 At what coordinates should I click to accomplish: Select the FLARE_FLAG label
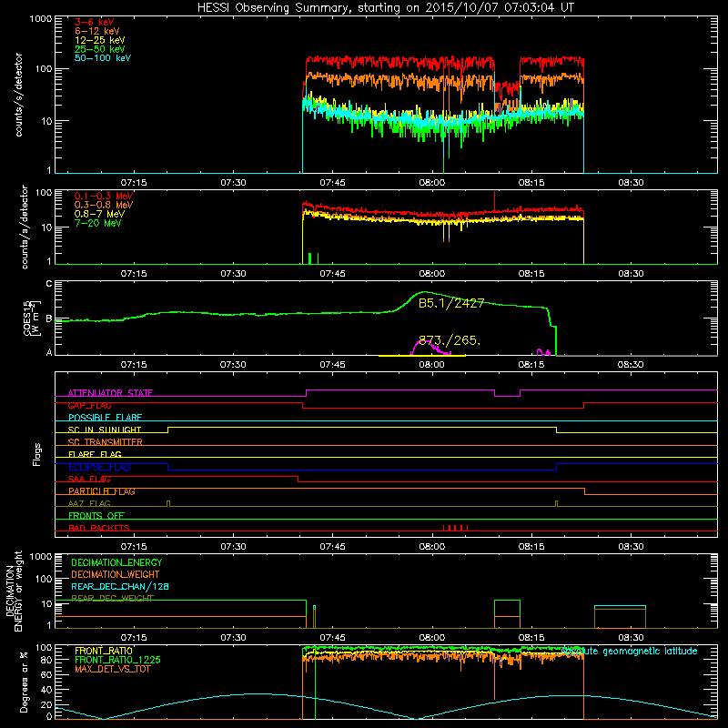coord(95,454)
